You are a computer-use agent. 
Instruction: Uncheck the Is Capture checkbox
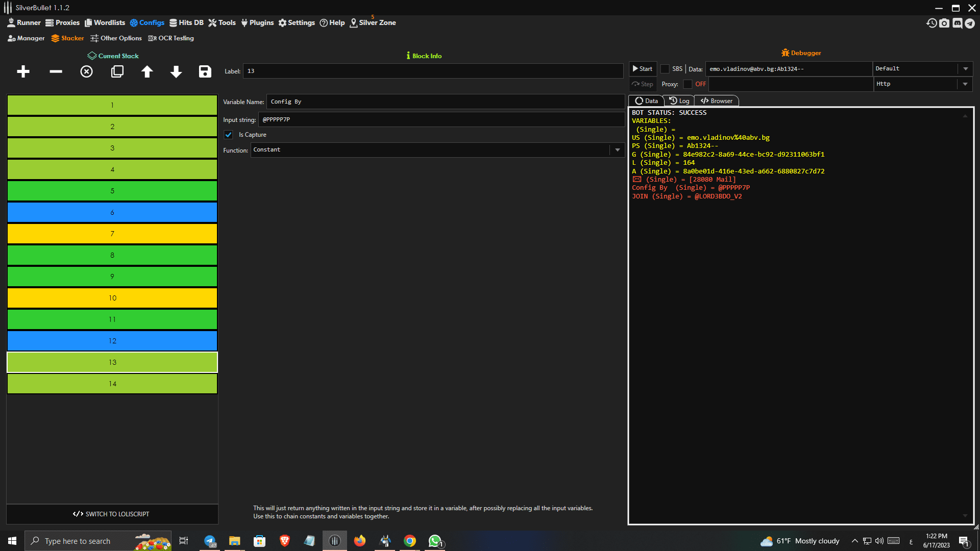[x=229, y=135]
